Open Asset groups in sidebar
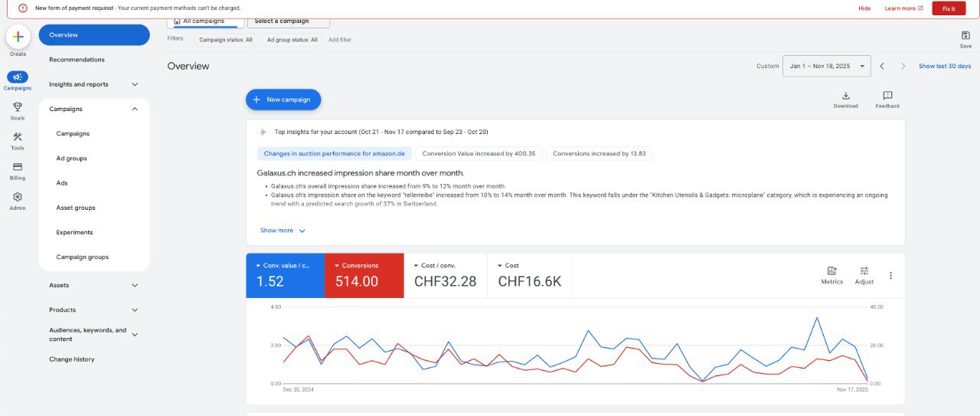Viewport: 980px width, 416px height. pos(76,208)
